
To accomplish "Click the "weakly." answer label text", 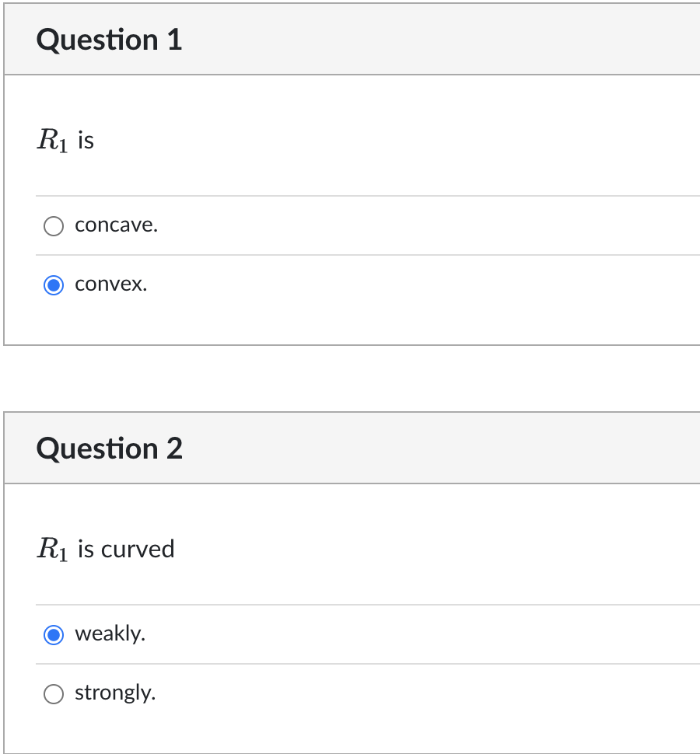I will 110,634.
